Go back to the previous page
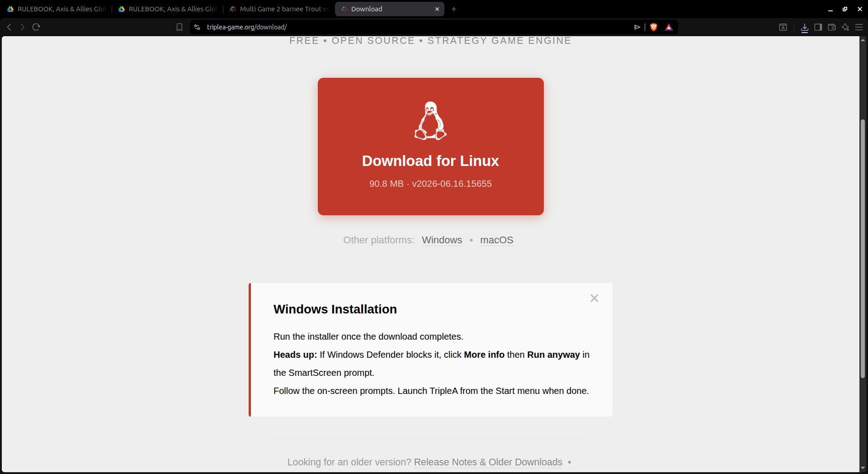Viewport: 868px width, 474px height. [9, 27]
